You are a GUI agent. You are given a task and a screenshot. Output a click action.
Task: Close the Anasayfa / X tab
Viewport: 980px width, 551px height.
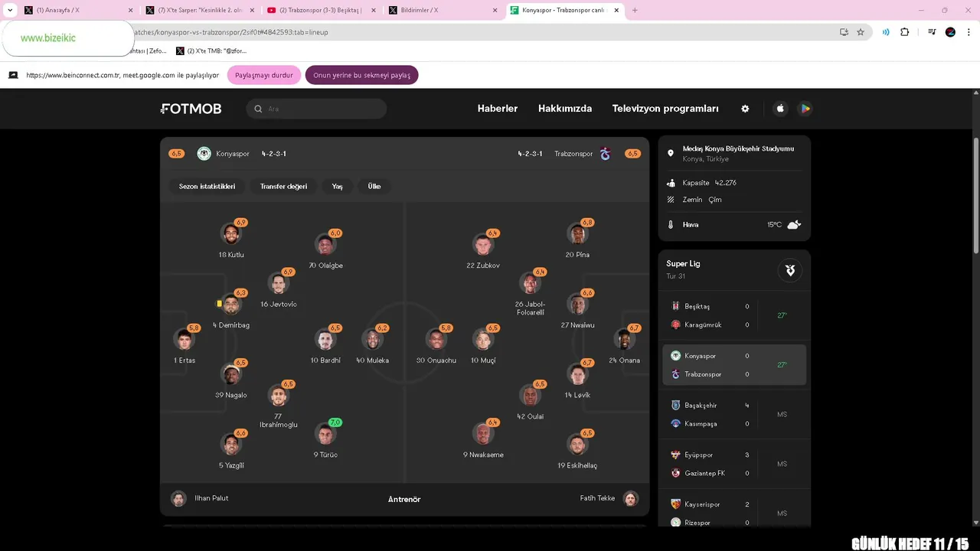point(130,10)
